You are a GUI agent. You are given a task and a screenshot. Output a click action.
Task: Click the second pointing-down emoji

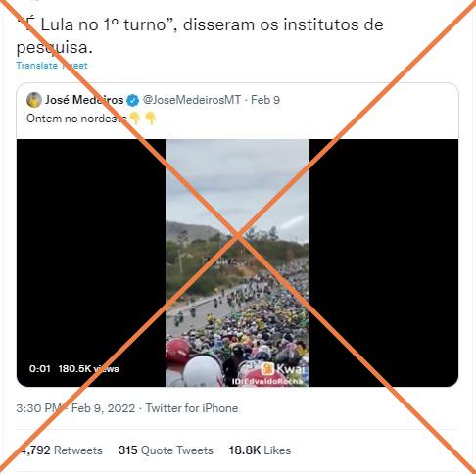point(150,118)
